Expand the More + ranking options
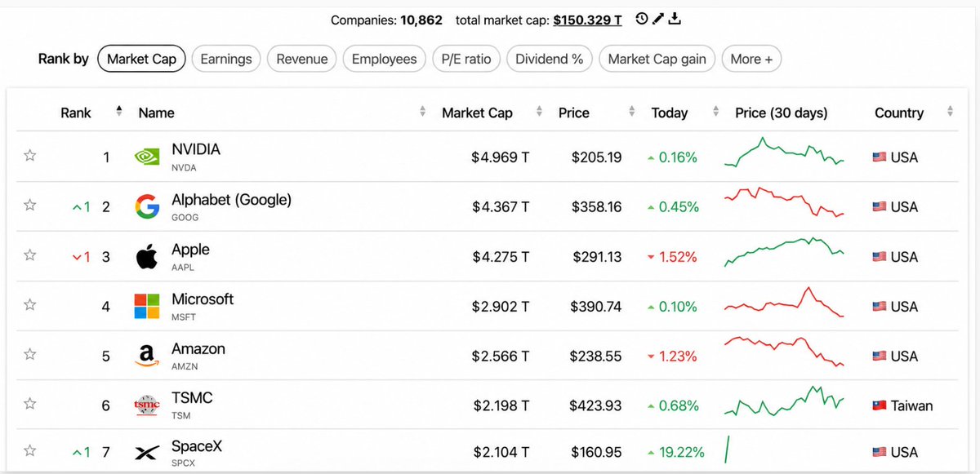This screenshot has height=474, width=980. click(751, 59)
